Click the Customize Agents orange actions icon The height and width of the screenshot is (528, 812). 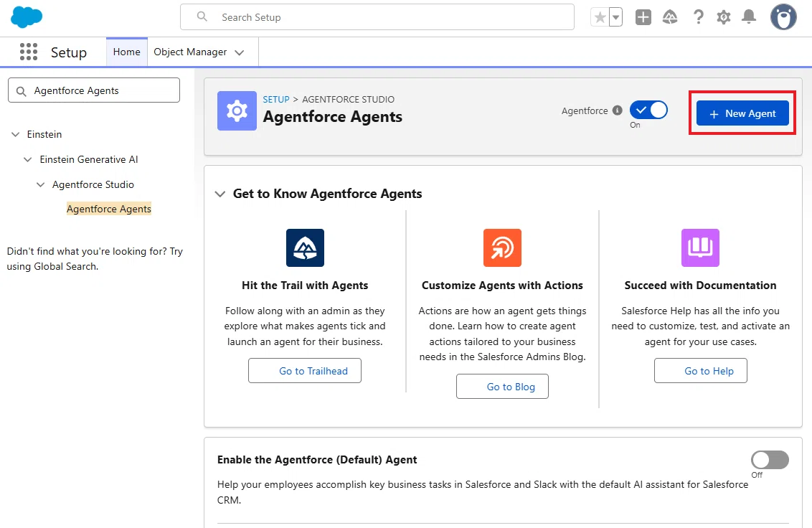[502, 247]
